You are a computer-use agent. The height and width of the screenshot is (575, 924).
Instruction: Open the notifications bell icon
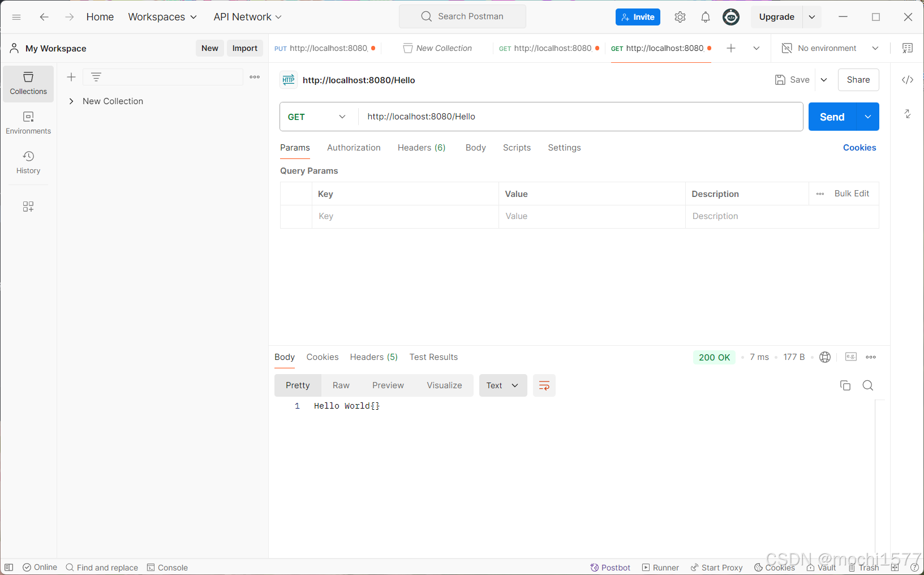pos(705,17)
